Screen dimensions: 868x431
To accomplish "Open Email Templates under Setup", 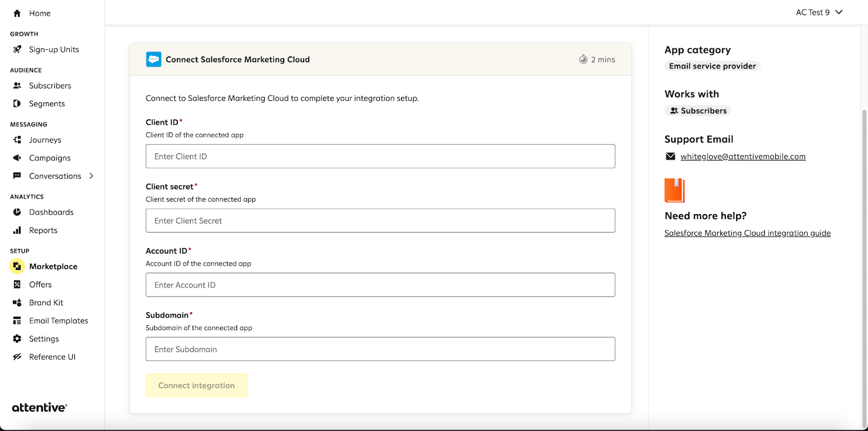I will pyautogui.click(x=59, y=321).
